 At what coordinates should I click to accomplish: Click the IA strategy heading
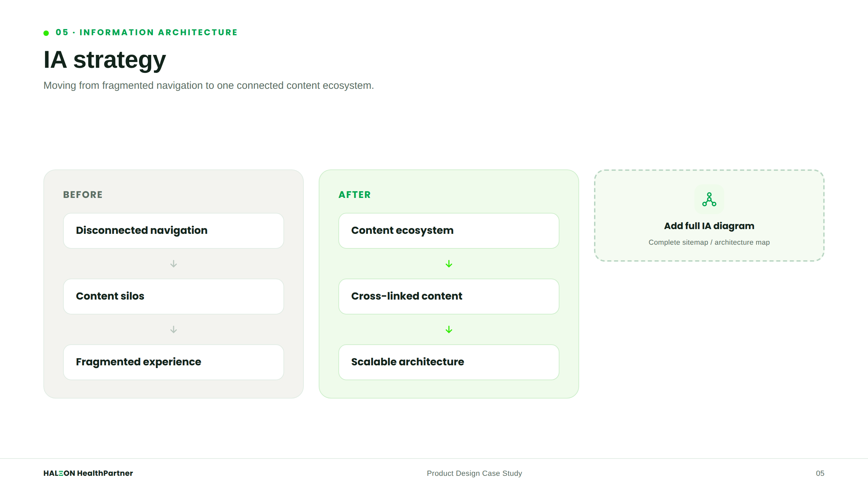click(x=105, y=60)
